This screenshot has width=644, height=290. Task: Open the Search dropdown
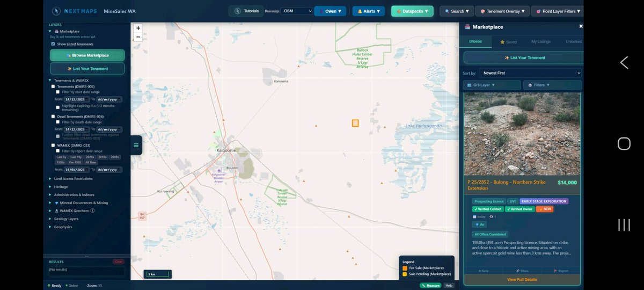(x=457, y=11)
